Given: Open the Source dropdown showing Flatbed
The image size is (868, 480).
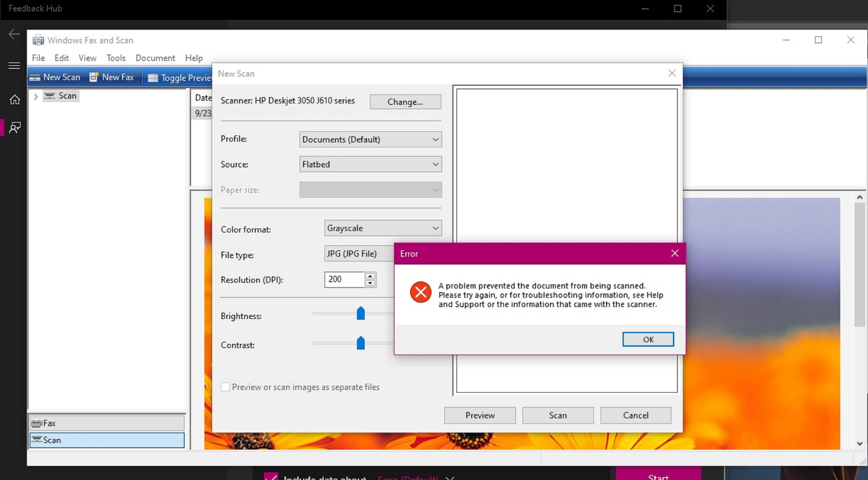Looking at the screenshot, I should coord(371,164).
